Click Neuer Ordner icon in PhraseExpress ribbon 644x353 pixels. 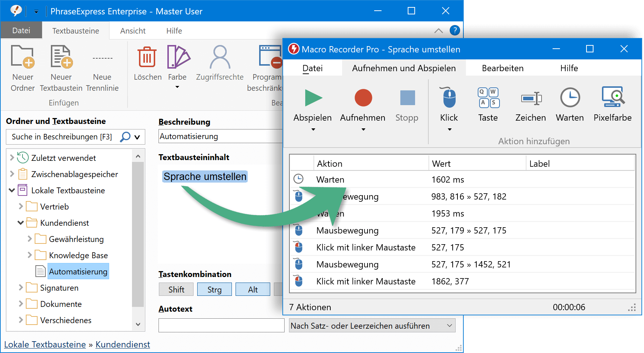[23, 57]
